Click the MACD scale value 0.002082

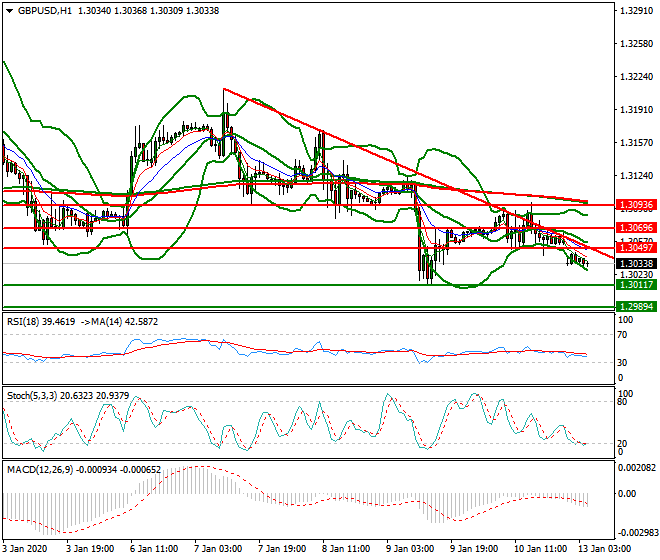[637, 467]
